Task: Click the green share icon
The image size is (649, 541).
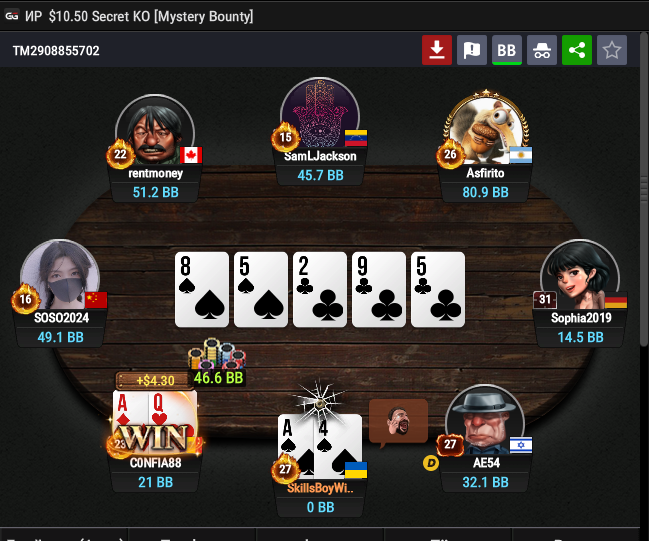Action: pos(577,50)
